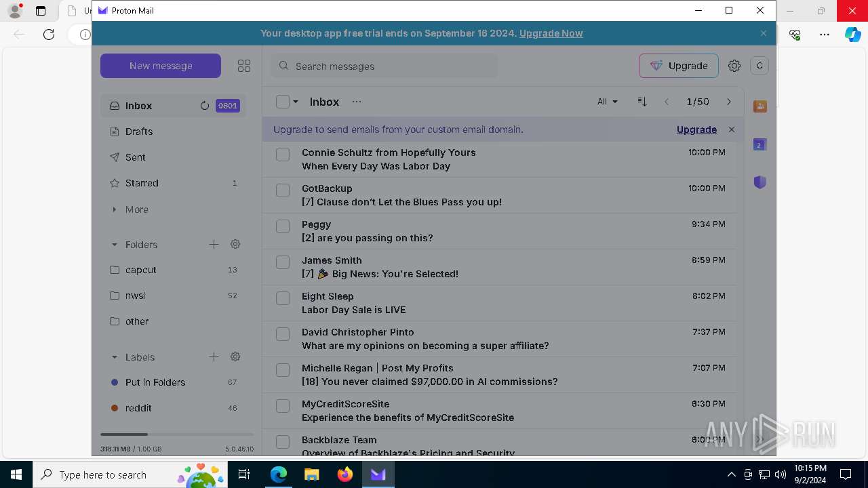Screen dimensions: 868x488
Task: Open the reddit label
Action: [173, 408]
